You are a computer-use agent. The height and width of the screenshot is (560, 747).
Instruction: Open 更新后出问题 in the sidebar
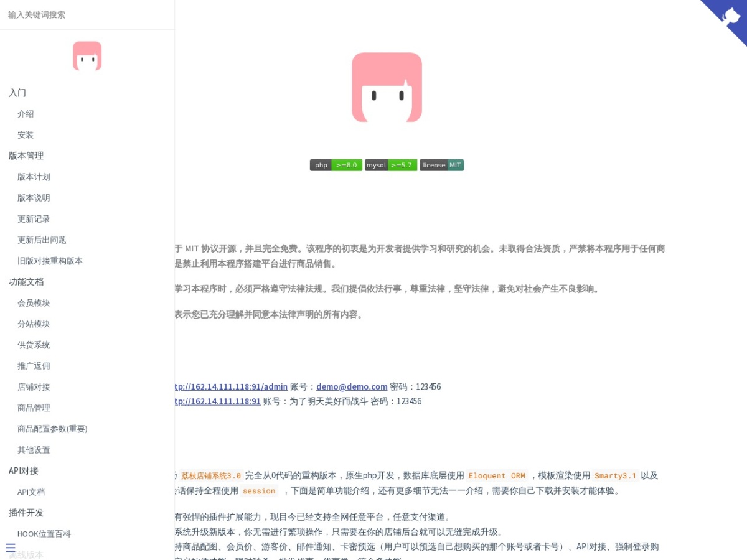[42, 240]
